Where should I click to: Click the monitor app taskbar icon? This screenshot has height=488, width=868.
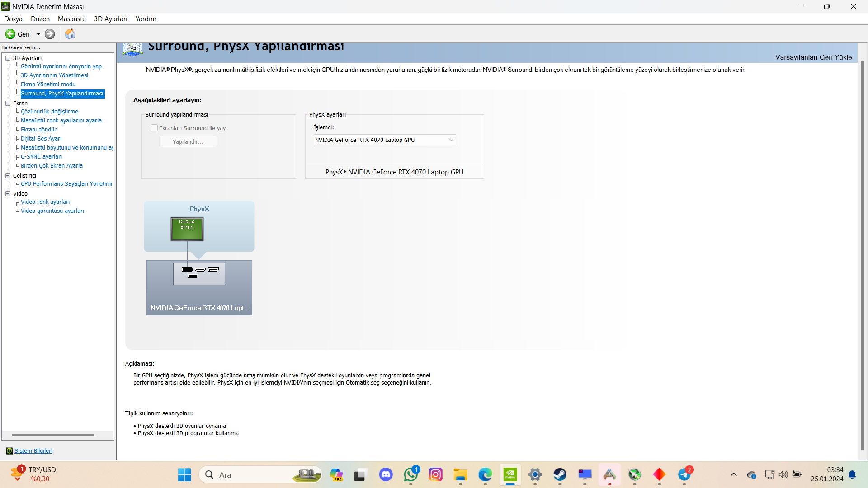[585, 475]
